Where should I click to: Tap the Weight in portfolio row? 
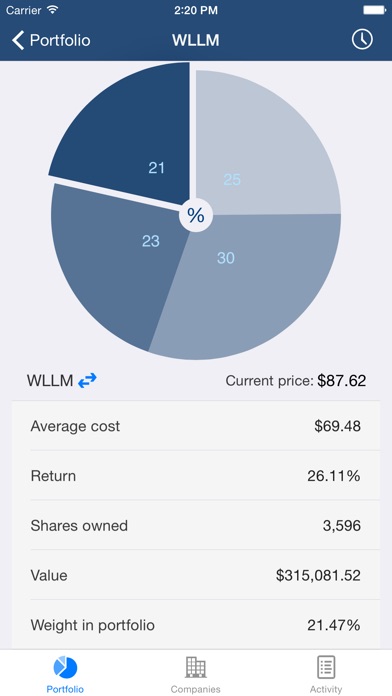pyautogui.click(x=196, y=625)
